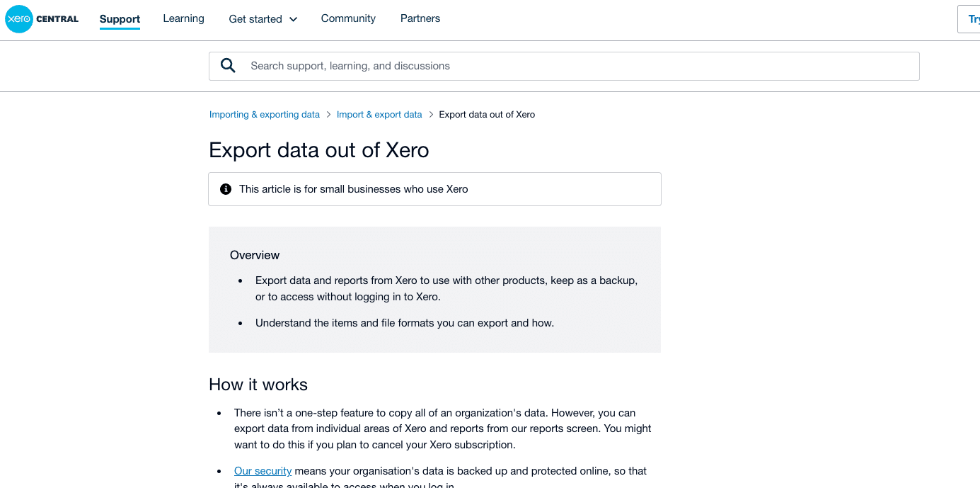
Task: Click the info icon in article notice
Action: point(226,189)
